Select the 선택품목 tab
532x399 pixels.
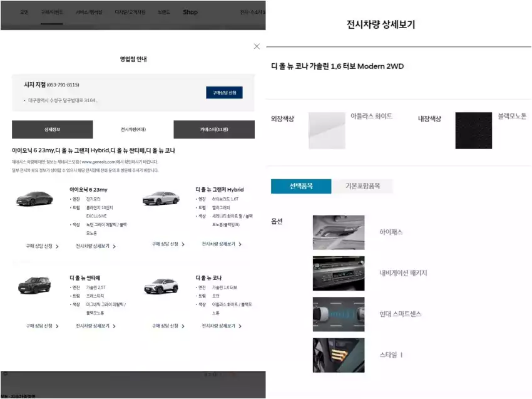[x=301, y=186]
